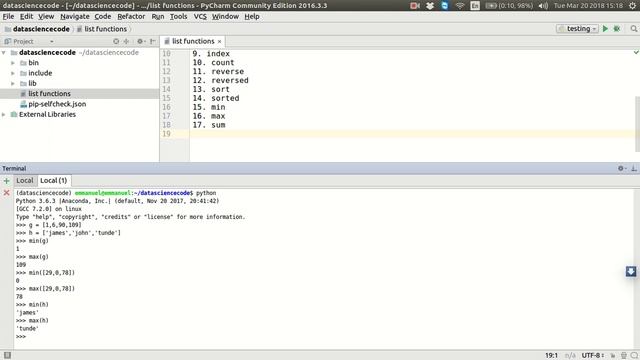
Task: Click the '11. reverse' line in editor
Action: point(218,71)
